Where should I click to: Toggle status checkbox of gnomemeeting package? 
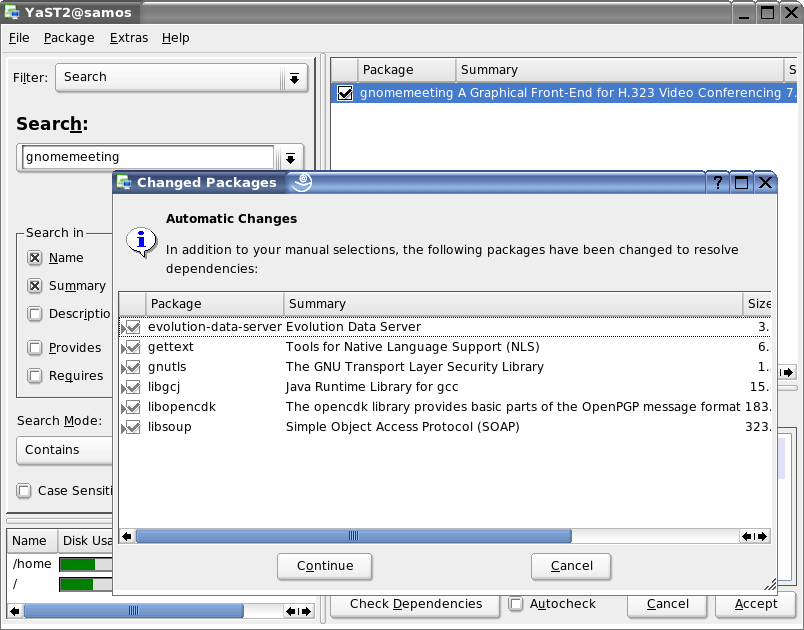tap(345, 93)
